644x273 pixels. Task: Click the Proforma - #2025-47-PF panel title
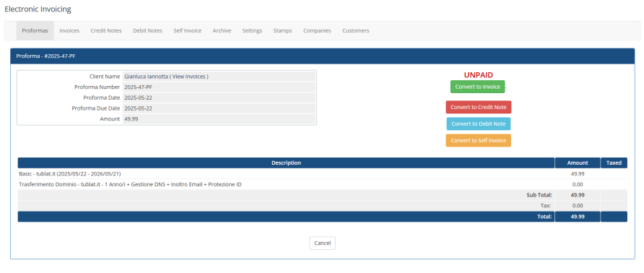pos(46,56)
